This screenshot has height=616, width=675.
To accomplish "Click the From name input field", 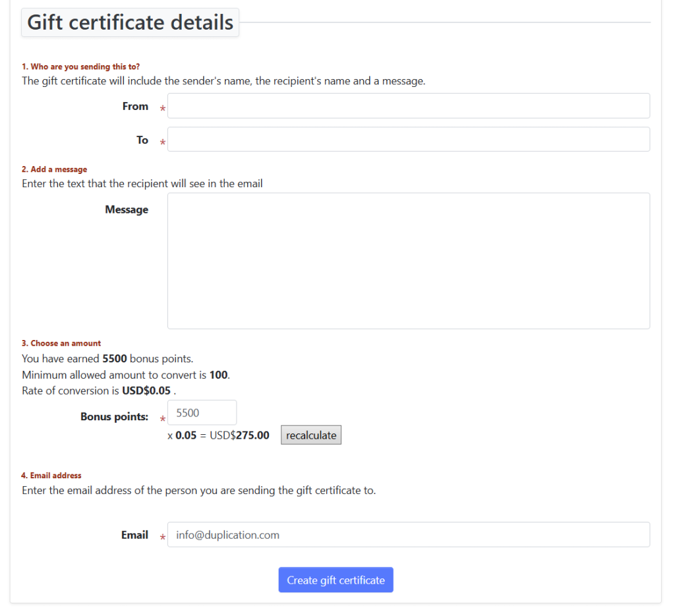I will coord(408,106).
